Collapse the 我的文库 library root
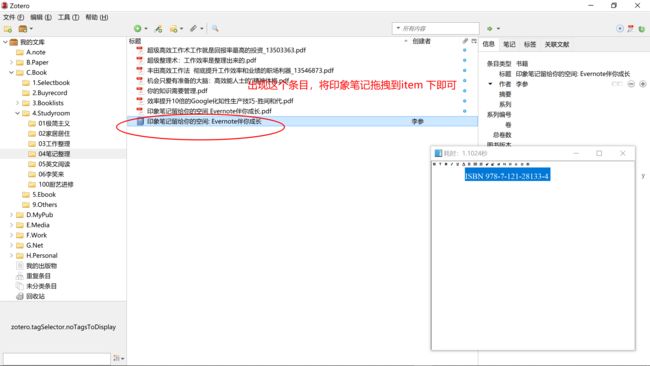This screenshot has height=366, width=650. click(5, 42)
